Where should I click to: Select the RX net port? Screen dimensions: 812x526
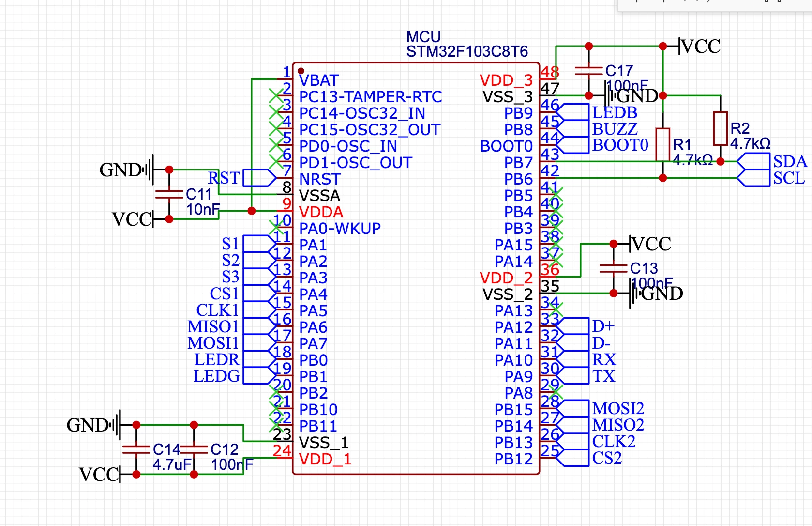point(586,359)
